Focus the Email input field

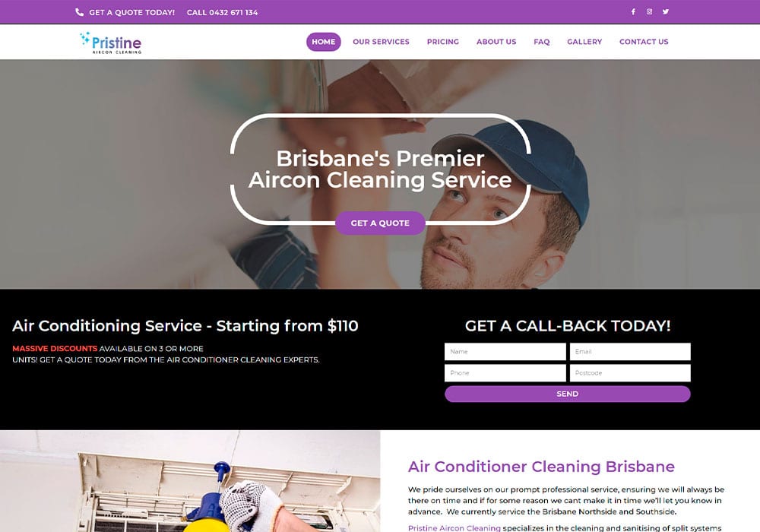click(630, 352)
